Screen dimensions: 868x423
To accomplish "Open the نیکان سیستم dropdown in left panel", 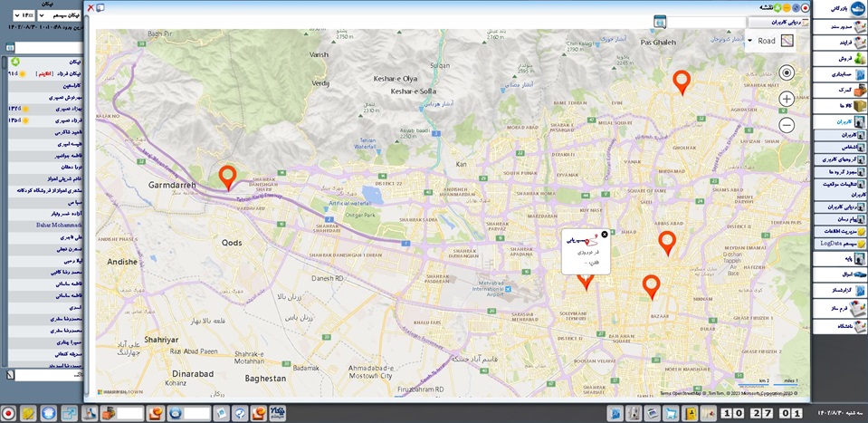I will click(x=59, y=15).
